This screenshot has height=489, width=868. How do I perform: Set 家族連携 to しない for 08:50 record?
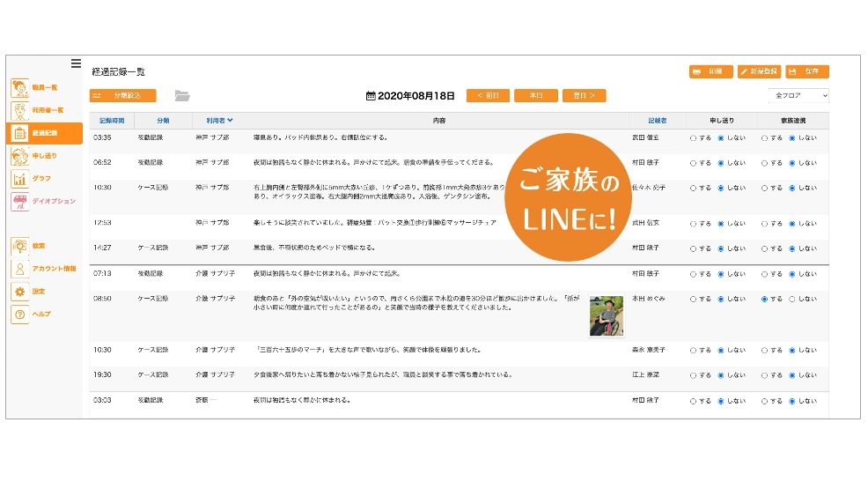tap(792, 299)
